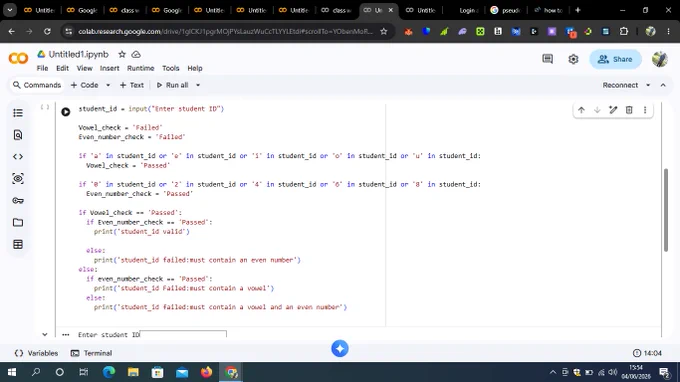Add a new Code cell

(x=85, y=85)
